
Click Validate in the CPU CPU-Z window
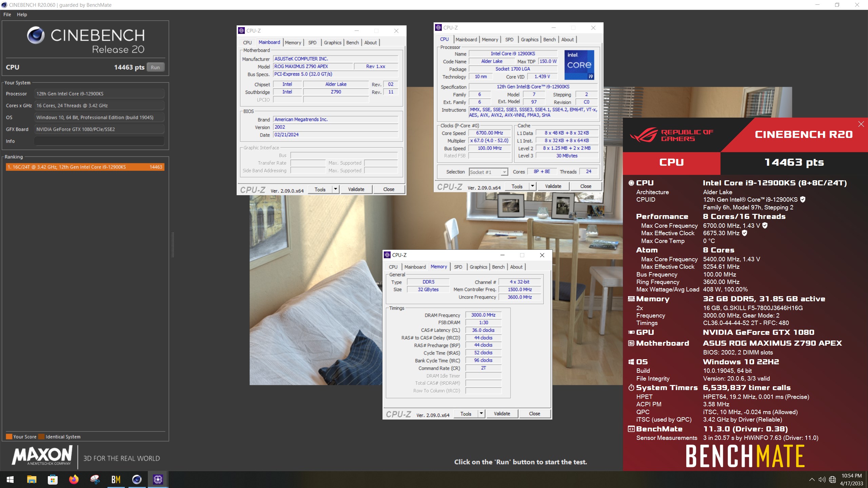point(553,186)
